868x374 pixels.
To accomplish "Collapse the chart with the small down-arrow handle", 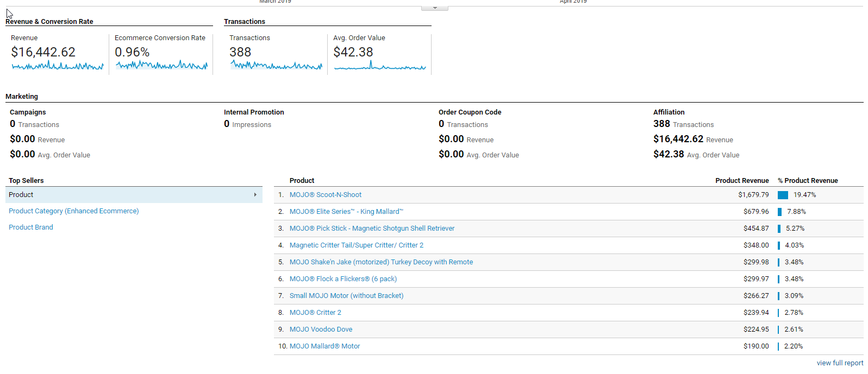I will (434, 8).
